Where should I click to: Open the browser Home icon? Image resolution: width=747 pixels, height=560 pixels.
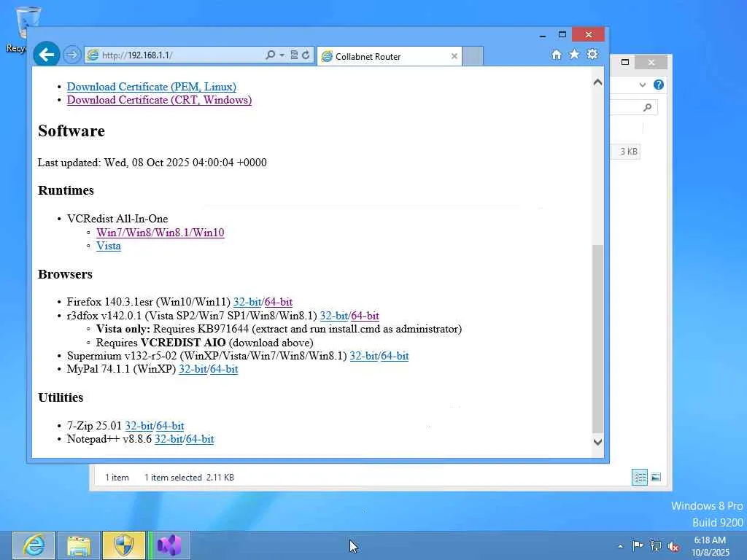pyautogui.click(x=556, y=55)
